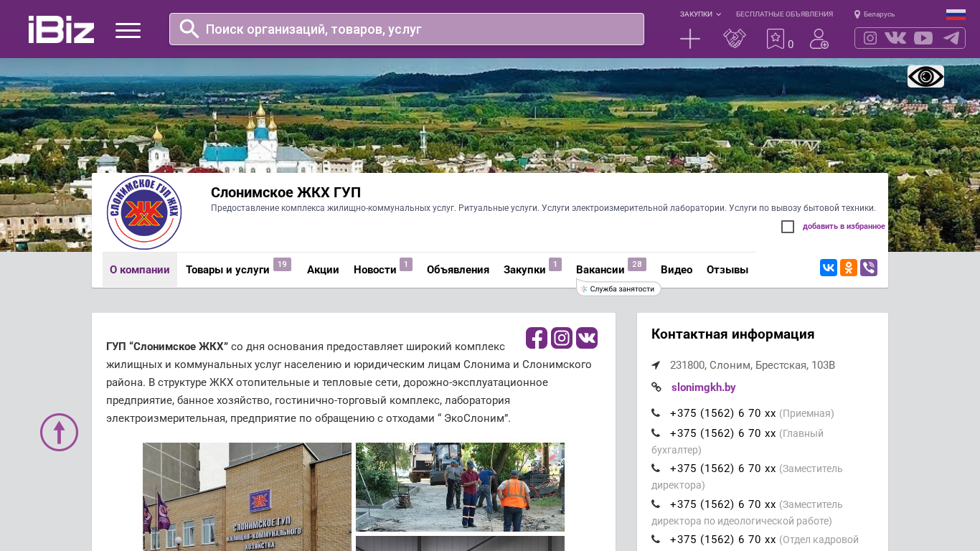Screen dimensions: 980x551
Task: Open YouTube icon in header
Action: click(923, 38)
